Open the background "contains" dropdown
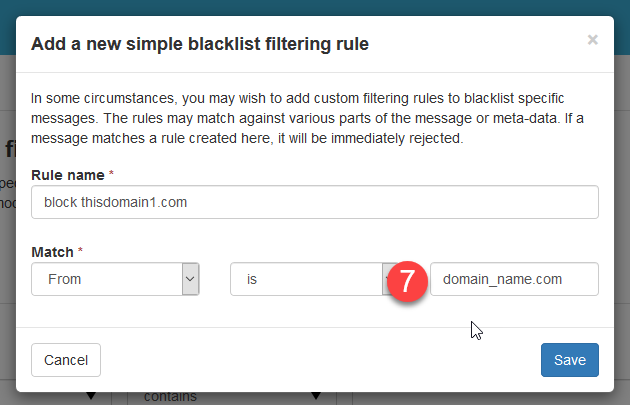Image resolution: width=630 pixels, height=405 pixels. [230, 396]
